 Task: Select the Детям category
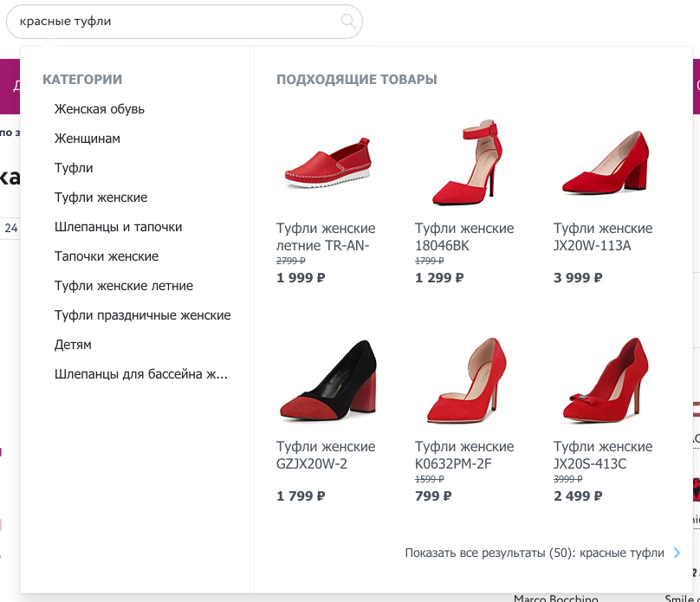click(x=73, y=345)
